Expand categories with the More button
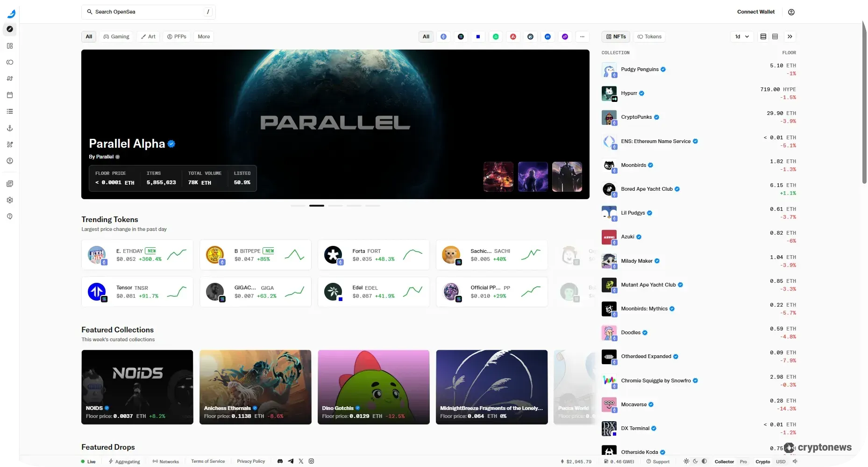The image size is (868, 467). coord(203,36)
